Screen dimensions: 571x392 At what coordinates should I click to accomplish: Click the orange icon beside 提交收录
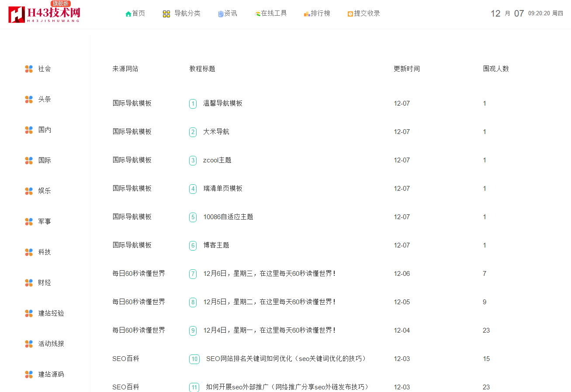point(350,14)
